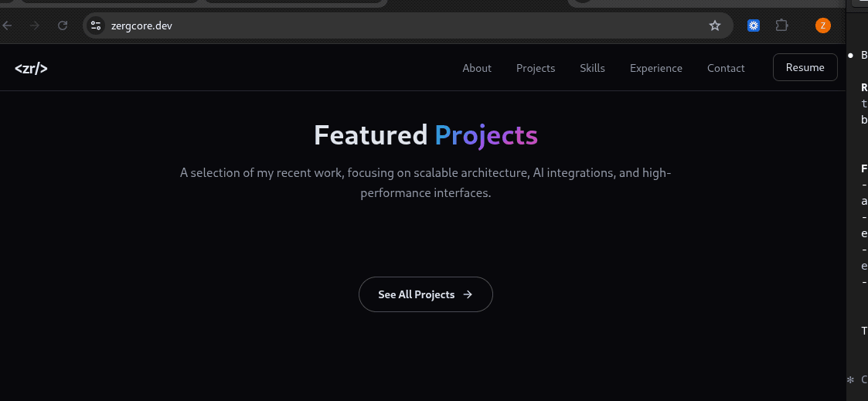Click the Featured Projects heading

click(426, 135)
